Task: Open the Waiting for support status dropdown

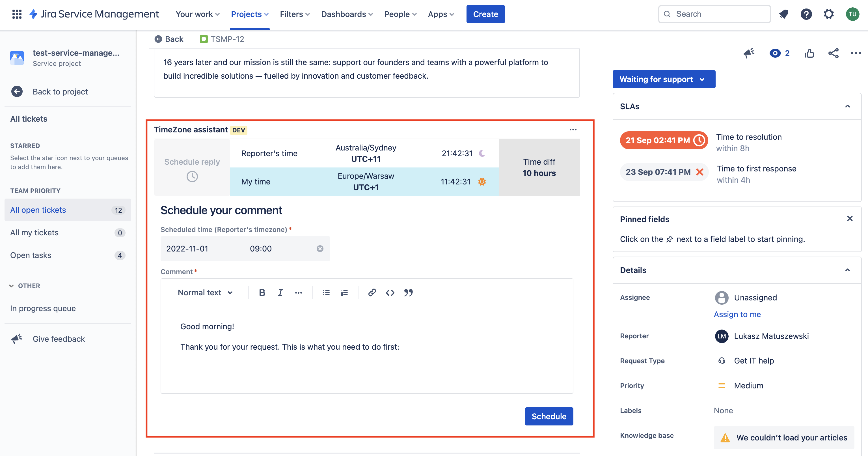Action: tap(664, 79)
